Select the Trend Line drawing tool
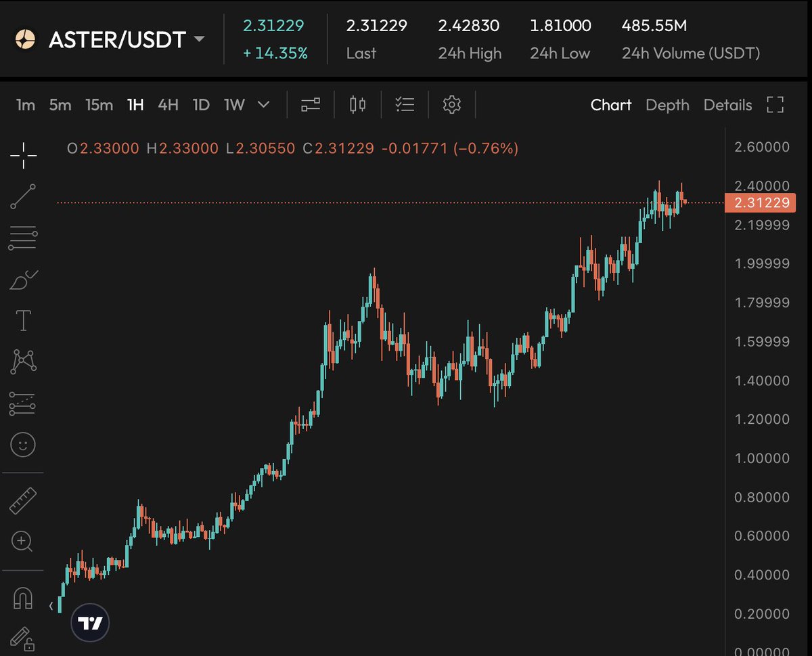 (x=23, y=196)
